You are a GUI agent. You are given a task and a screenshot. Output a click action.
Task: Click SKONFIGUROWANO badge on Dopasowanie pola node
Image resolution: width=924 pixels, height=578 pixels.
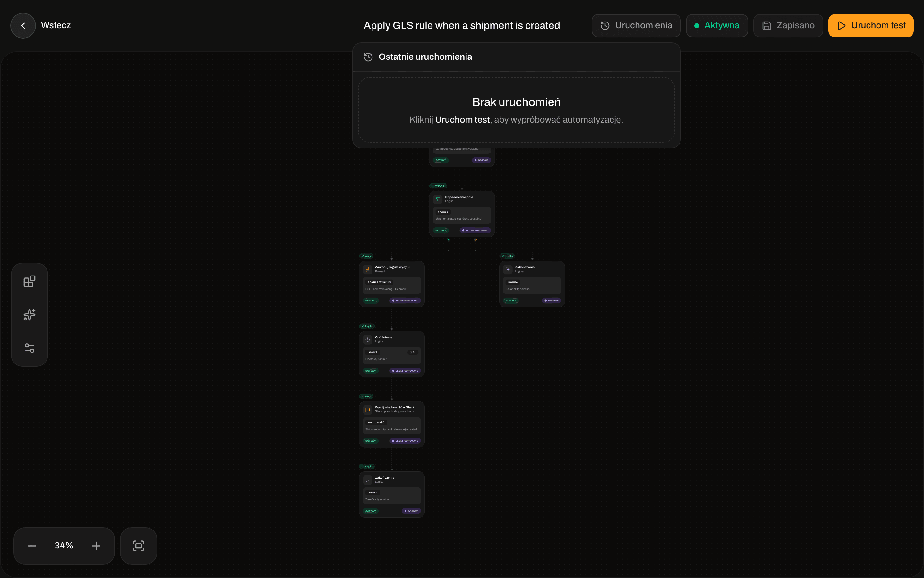pos(475,231)
